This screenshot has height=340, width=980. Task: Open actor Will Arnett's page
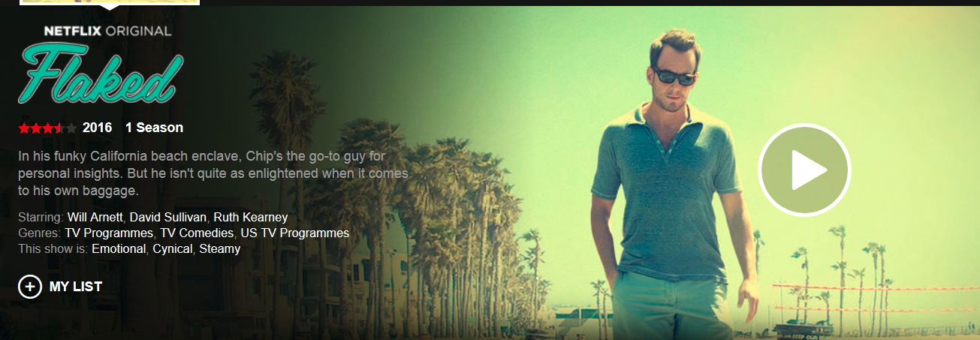pyautogui.click(x=95, y=218)
